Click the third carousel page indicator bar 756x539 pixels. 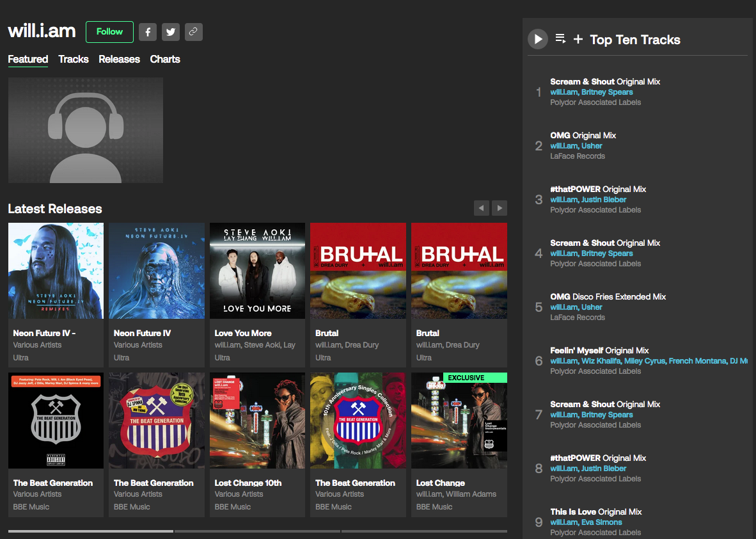click(424, 531)
